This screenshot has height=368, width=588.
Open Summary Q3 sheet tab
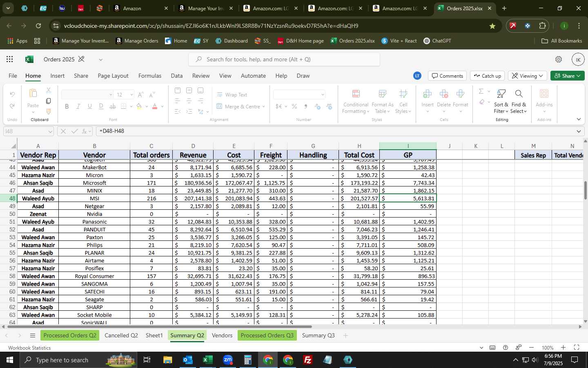tap(318, 335)
